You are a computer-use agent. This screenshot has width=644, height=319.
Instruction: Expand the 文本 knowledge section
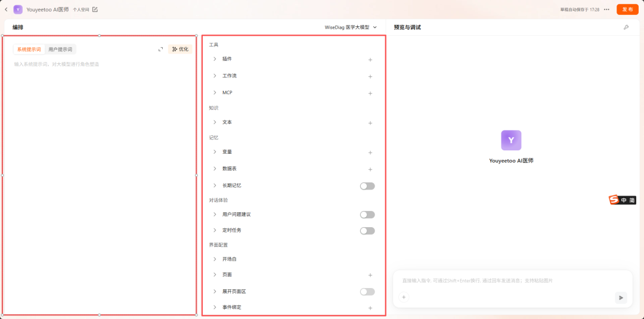(215, 122)
